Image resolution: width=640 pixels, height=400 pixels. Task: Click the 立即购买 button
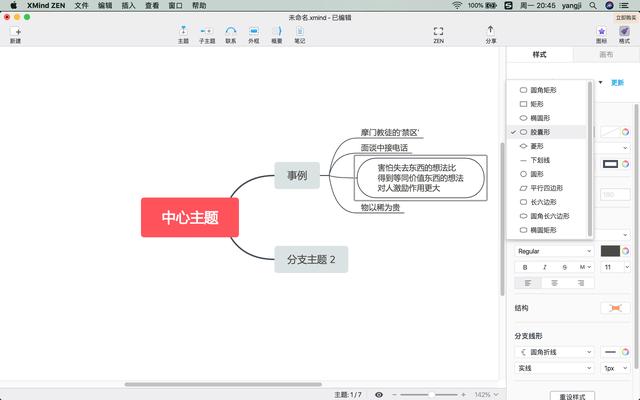(627, 18)
